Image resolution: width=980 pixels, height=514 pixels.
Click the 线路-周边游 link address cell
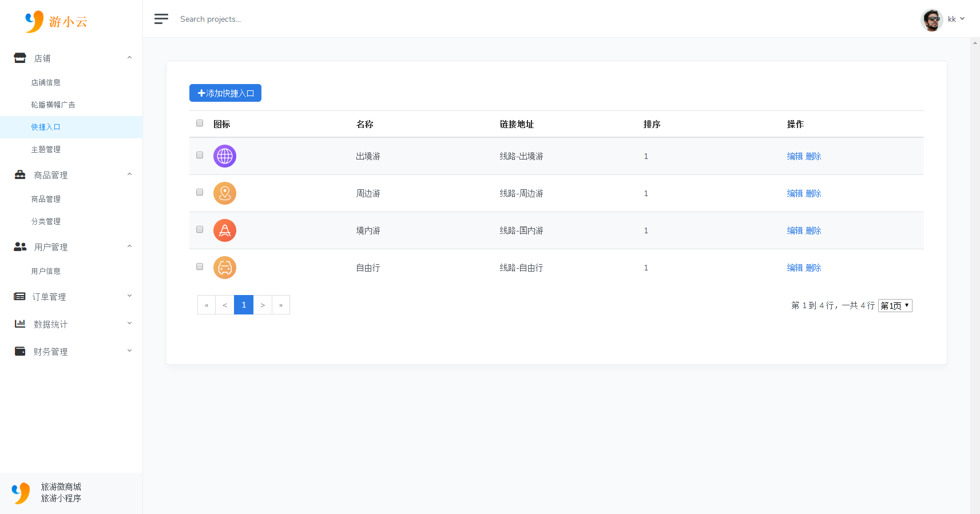click(521, 193)
